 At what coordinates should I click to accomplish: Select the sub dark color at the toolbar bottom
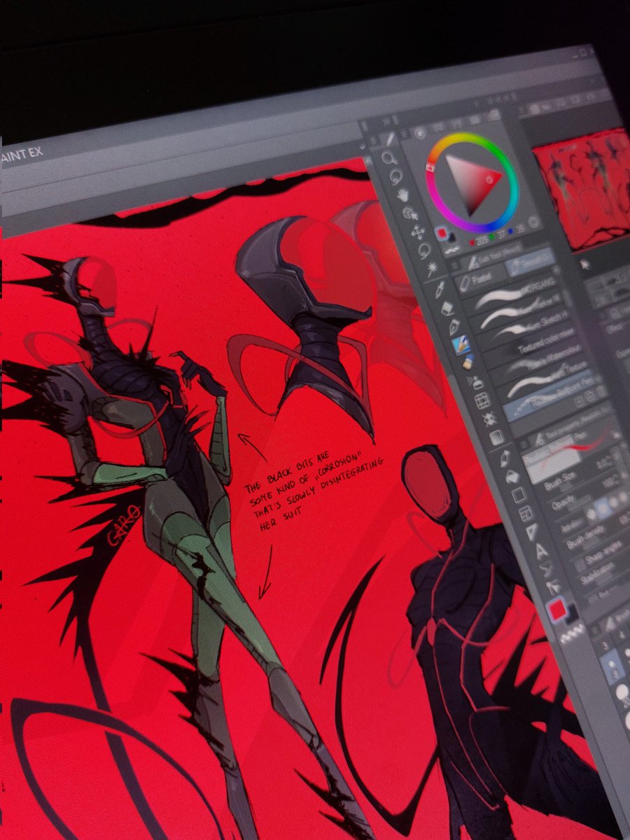click(573, 612)
